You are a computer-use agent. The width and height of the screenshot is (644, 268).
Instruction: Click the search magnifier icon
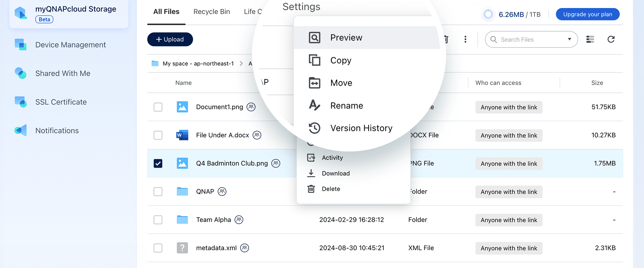point(493,39)
